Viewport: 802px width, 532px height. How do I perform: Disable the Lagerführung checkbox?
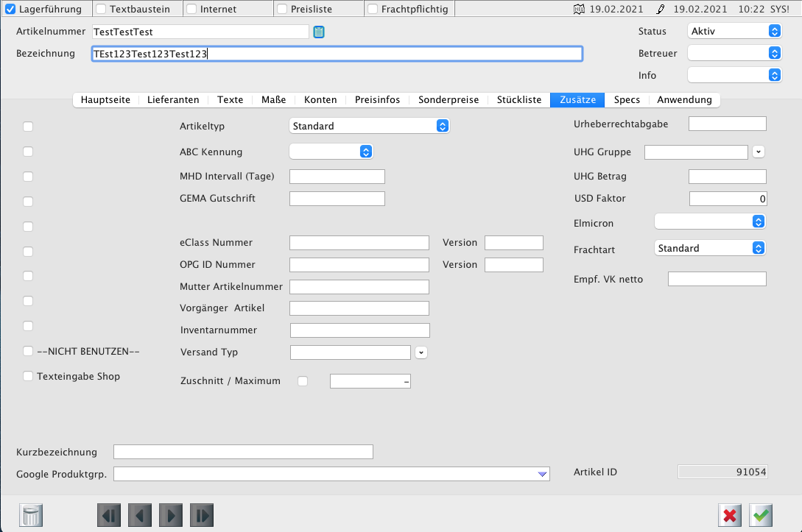tap(10, 10)
